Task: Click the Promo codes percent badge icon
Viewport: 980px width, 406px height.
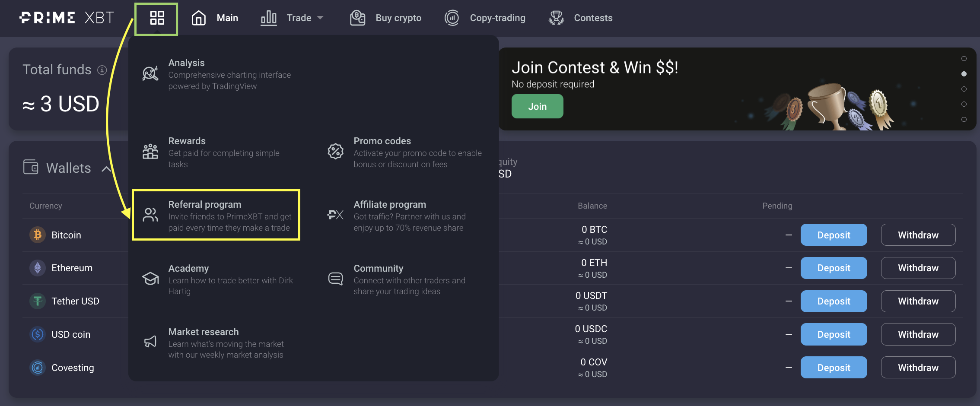Action: pyautogui.click(x=335, y=152)
